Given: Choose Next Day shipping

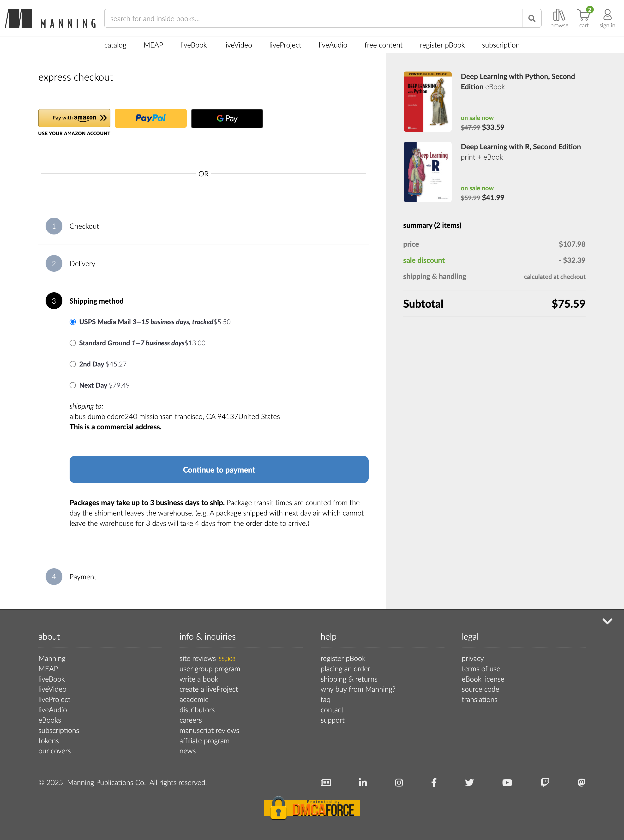Looking at the screenshot, I should tap(72, 385).
